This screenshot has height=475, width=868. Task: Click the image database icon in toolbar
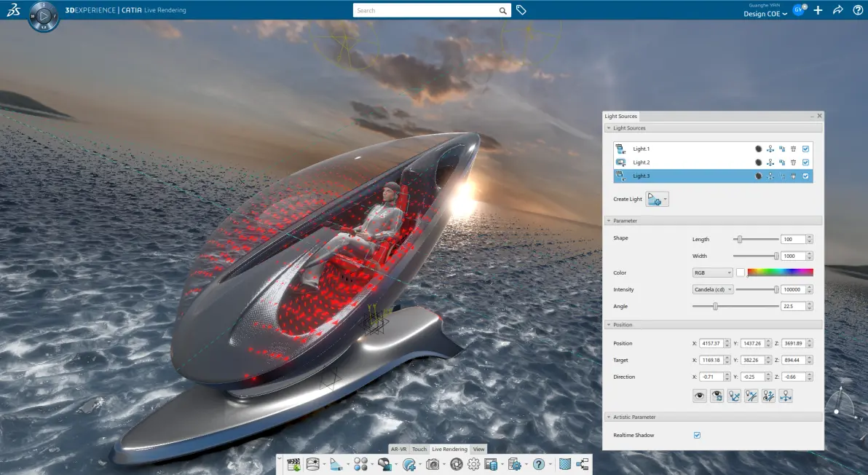491,465
